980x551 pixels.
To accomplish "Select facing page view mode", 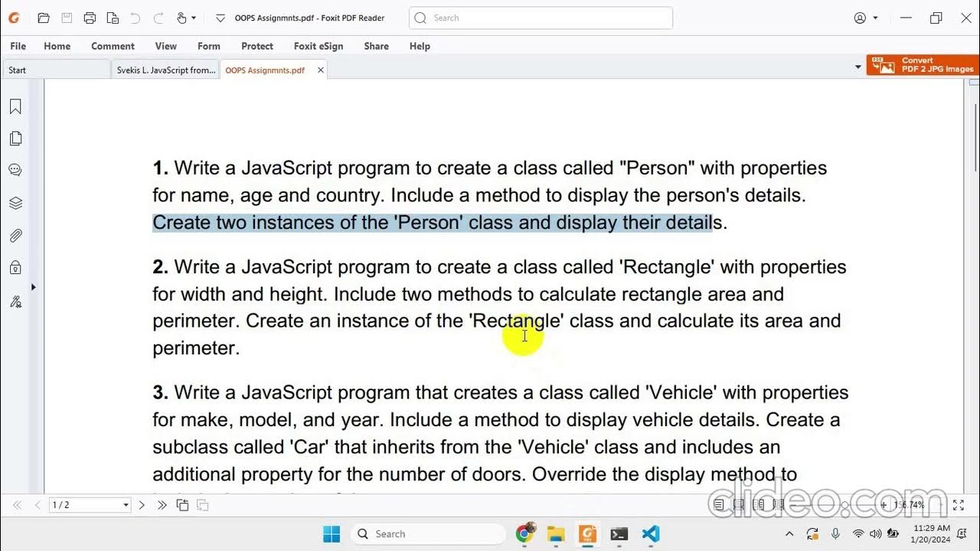I will coord(758,505).
